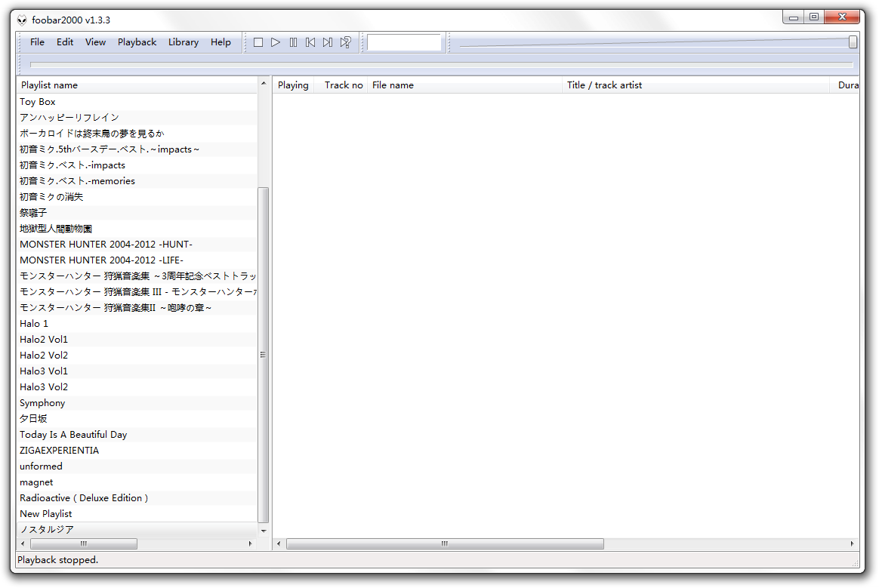Open the Help menu

click(221, 42)
